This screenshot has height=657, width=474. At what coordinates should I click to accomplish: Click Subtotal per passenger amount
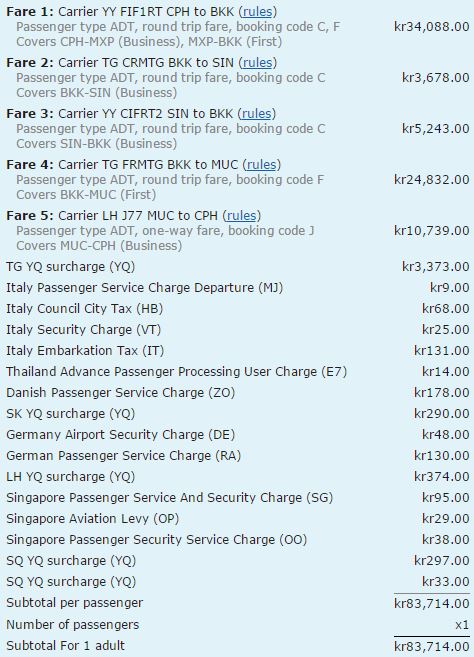(x=432, y=603)
